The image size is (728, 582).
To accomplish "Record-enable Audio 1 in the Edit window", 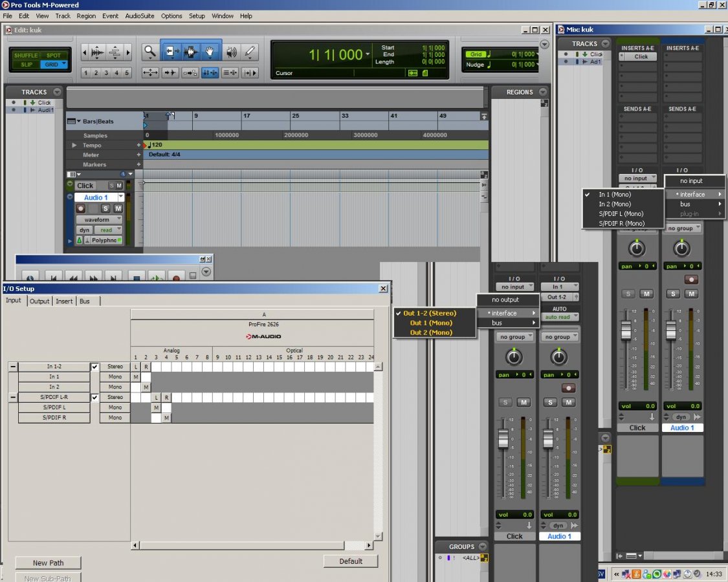I will pyautogui.click(x=81, y=208).
